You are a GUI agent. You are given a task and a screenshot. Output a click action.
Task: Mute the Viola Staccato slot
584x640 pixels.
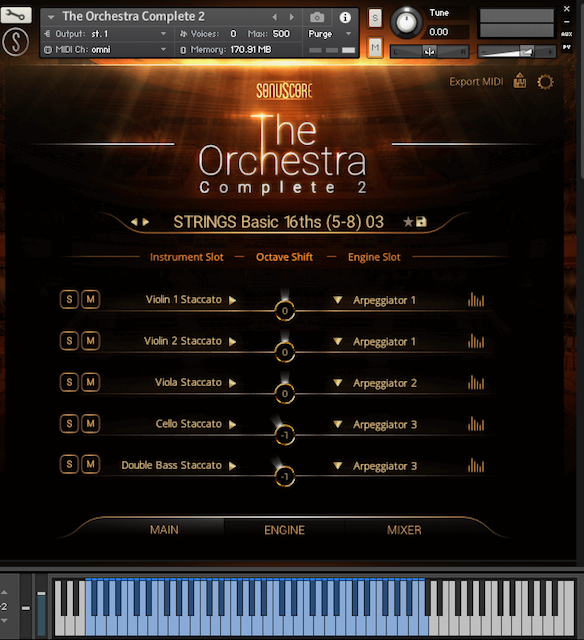91,382
